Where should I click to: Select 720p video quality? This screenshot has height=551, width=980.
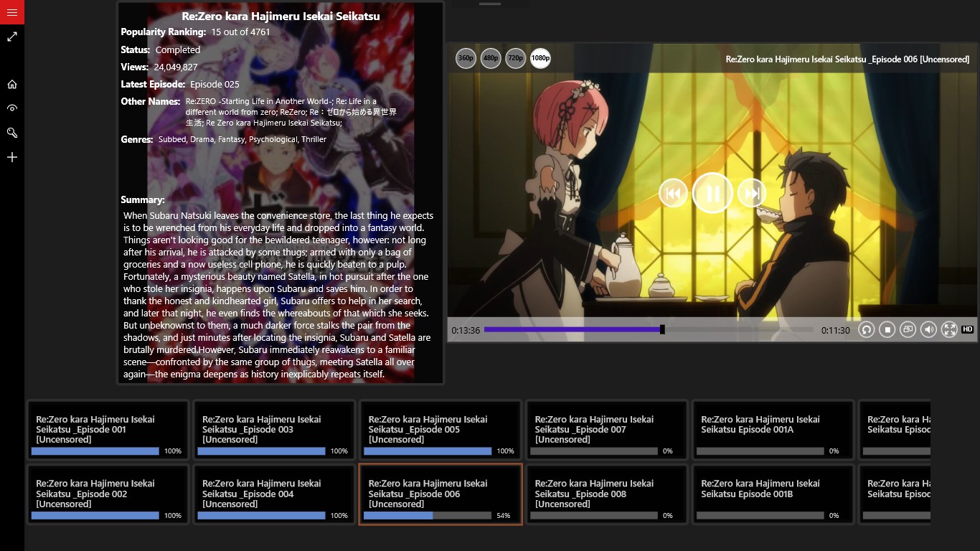515,58
